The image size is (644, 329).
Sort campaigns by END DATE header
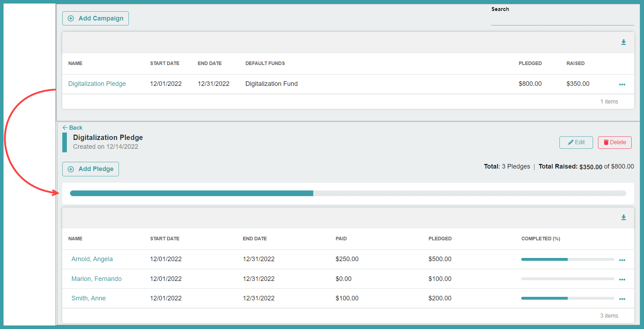[209, 63]
